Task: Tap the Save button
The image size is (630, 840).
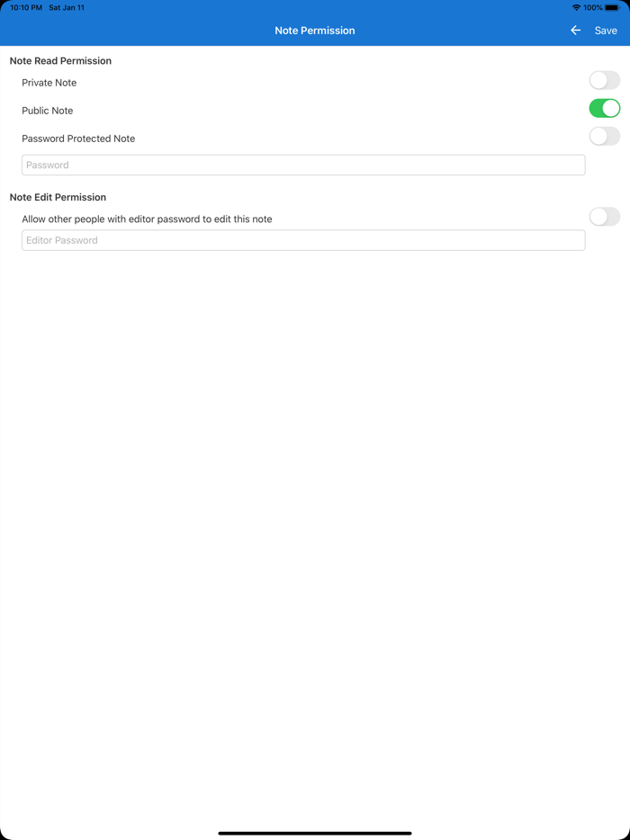Action: (606, 30)
